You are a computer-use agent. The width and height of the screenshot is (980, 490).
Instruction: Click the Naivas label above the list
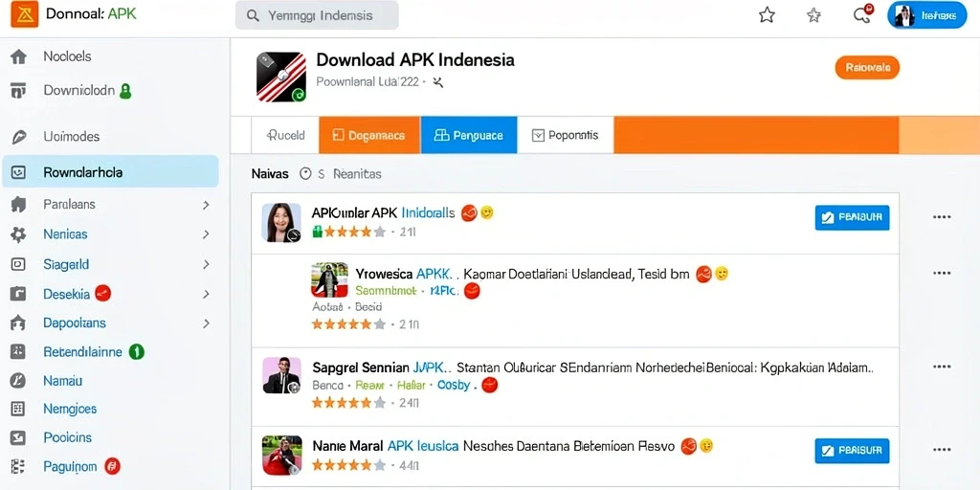coord(270,174)
